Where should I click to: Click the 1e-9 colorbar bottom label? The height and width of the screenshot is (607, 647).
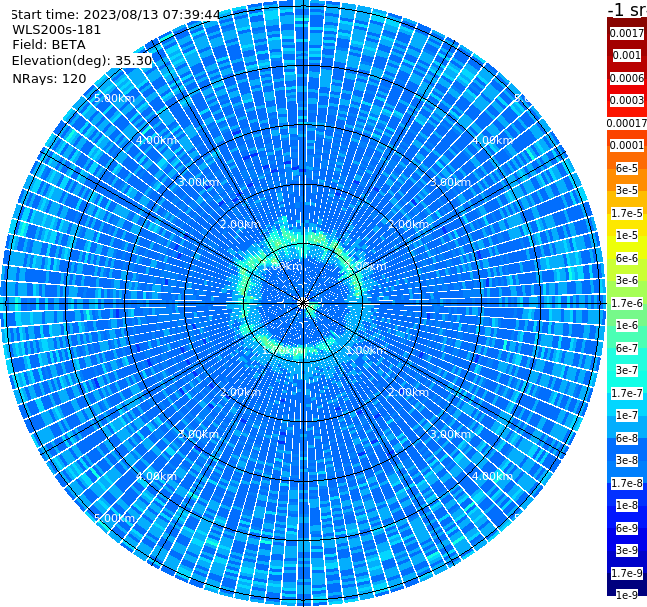pyautogui.click(x=627, y=595)
